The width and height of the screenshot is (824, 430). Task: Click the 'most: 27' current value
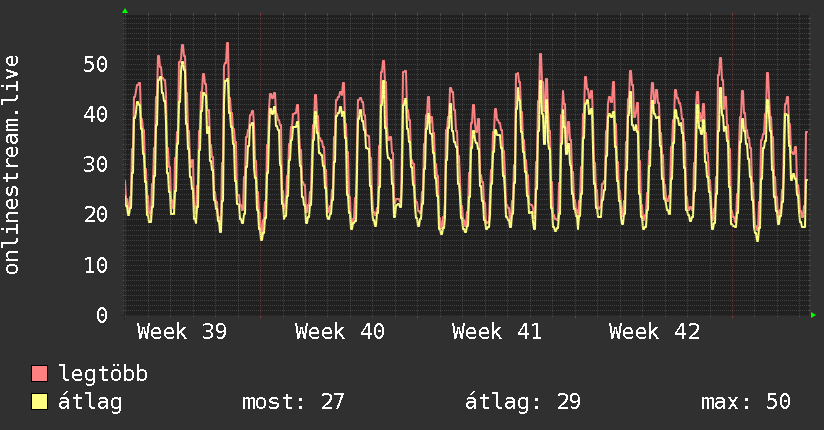293,402
